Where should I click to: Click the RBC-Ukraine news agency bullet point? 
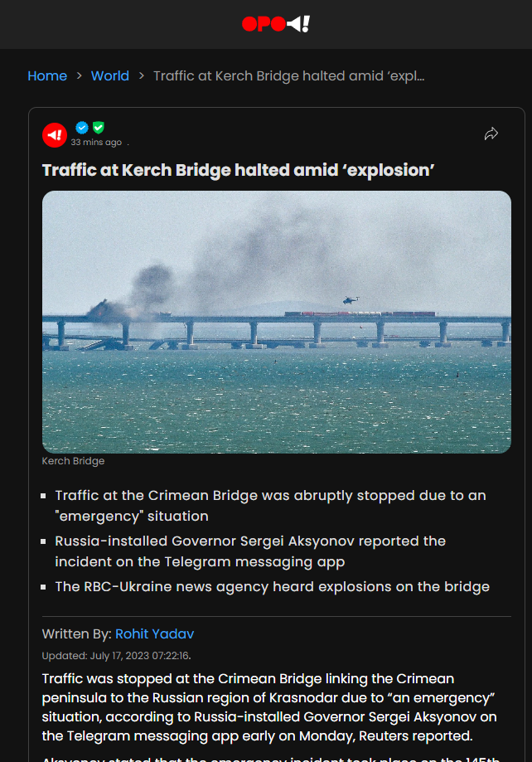(272, 586)
